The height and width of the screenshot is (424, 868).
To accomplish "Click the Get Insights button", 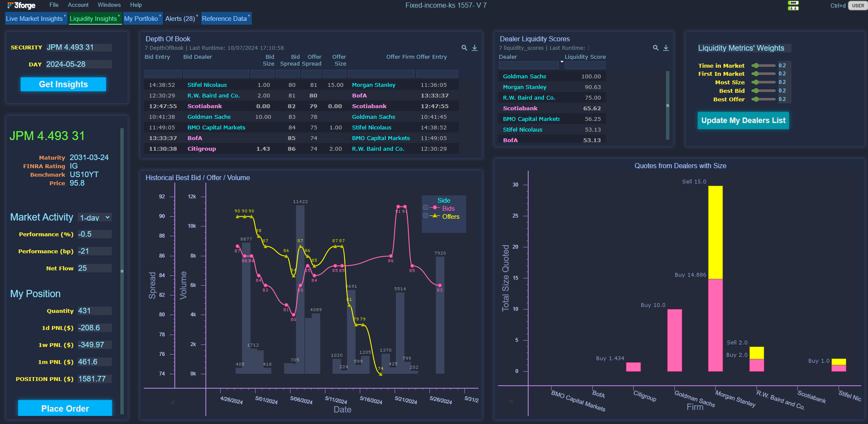I will [63, 84].
